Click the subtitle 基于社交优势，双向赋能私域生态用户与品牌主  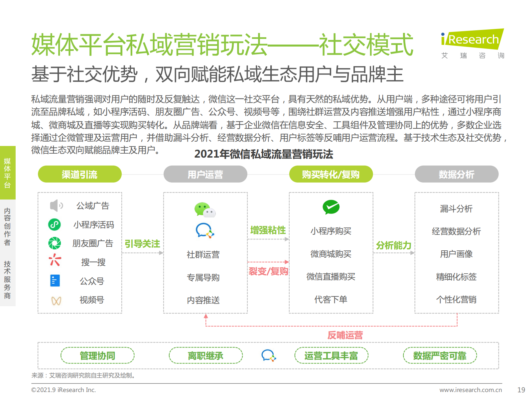pos(217,74)
